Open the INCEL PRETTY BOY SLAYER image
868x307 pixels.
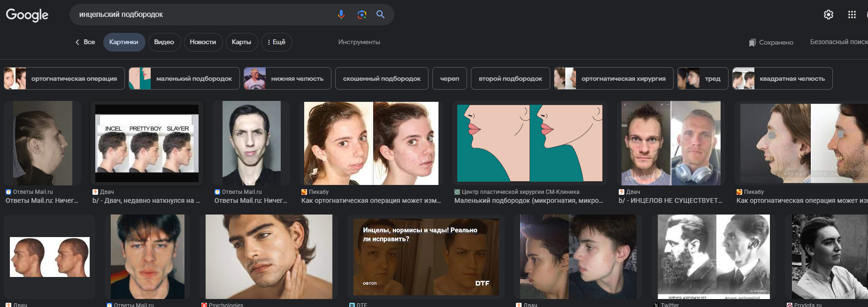pyautogui.click(x=147, y=143)
